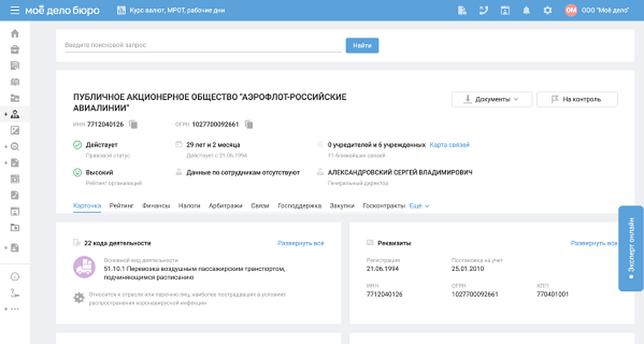Click director name АЛЕКСАНДРОВСКИЙ СЕРГЕЙ ВЛАДИМИРОВИЧ

[x=400, y=173]
